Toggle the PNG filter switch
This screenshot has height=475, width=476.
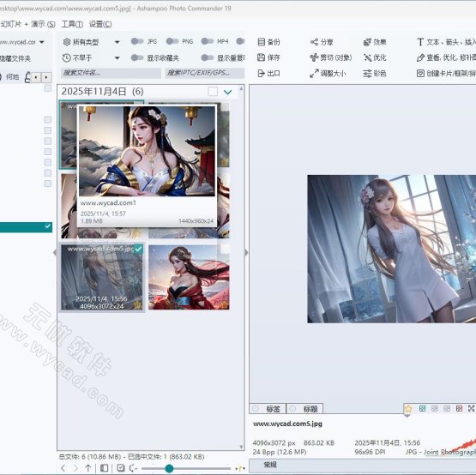click(x=172, y=41)
